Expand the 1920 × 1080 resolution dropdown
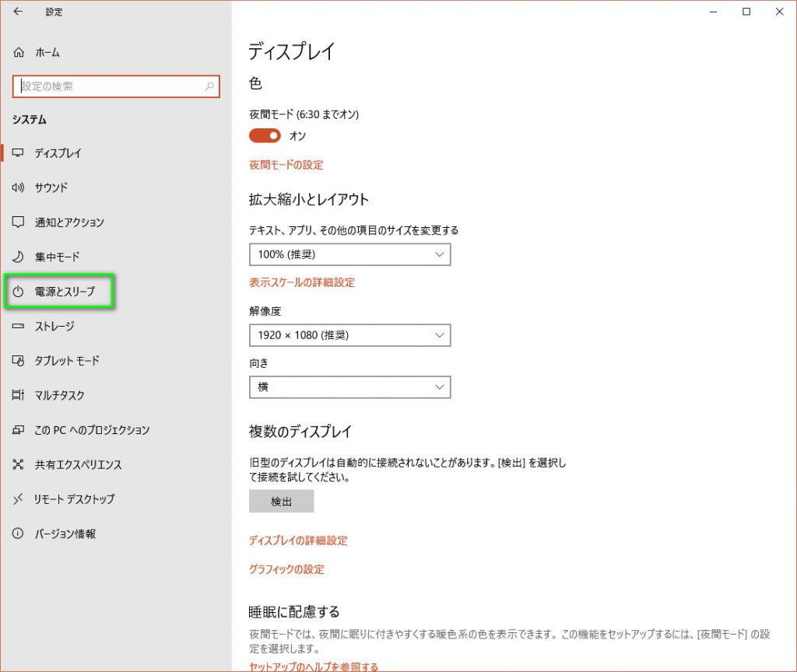The image size is (797, 672). coord(349,335)
